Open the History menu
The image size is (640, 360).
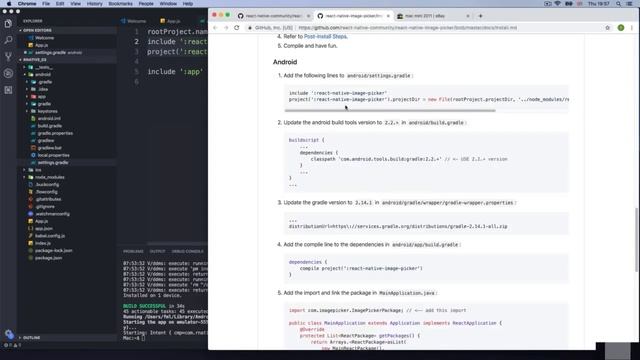pos(94,4)
